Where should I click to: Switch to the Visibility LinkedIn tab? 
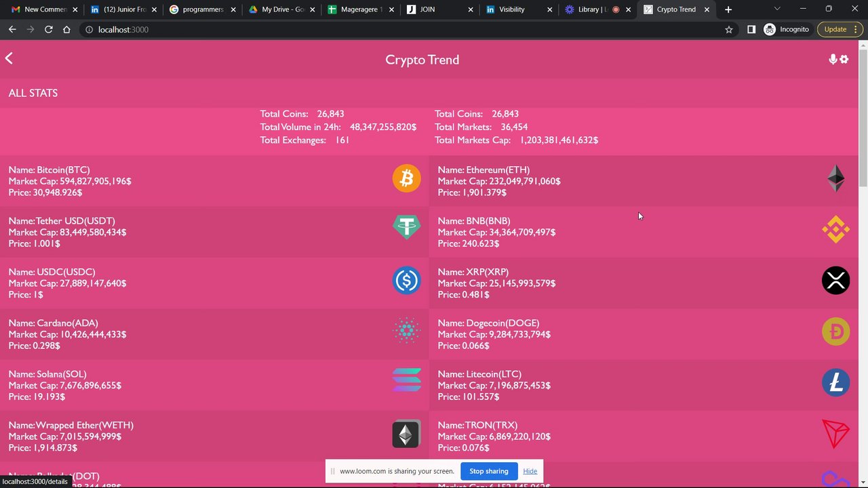(x=519, y=9)
